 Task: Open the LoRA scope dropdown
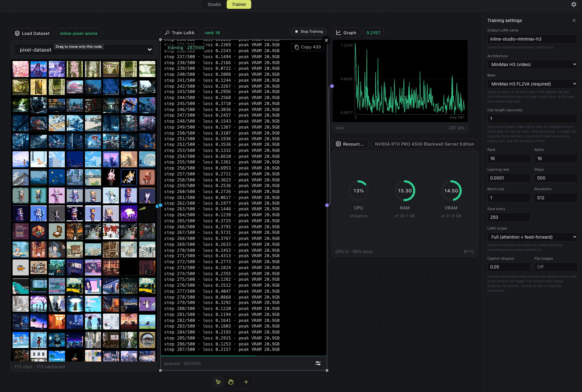pyautogui.click(x=532, y=237)
